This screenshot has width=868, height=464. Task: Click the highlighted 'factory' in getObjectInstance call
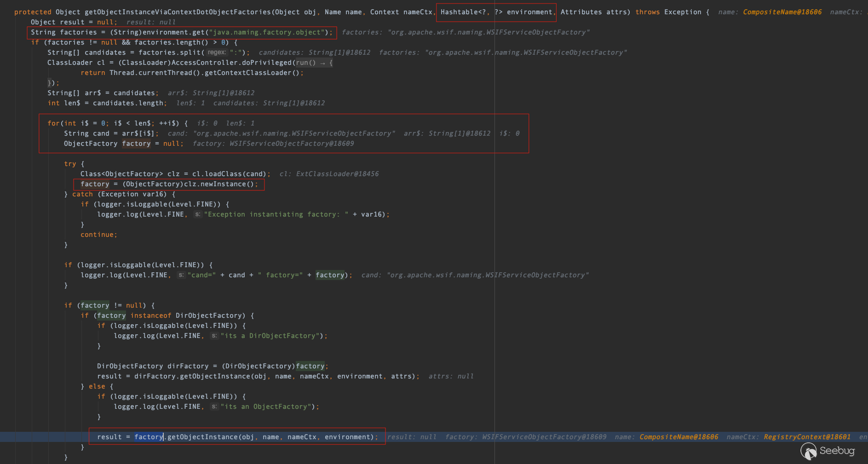coord(149,437)
